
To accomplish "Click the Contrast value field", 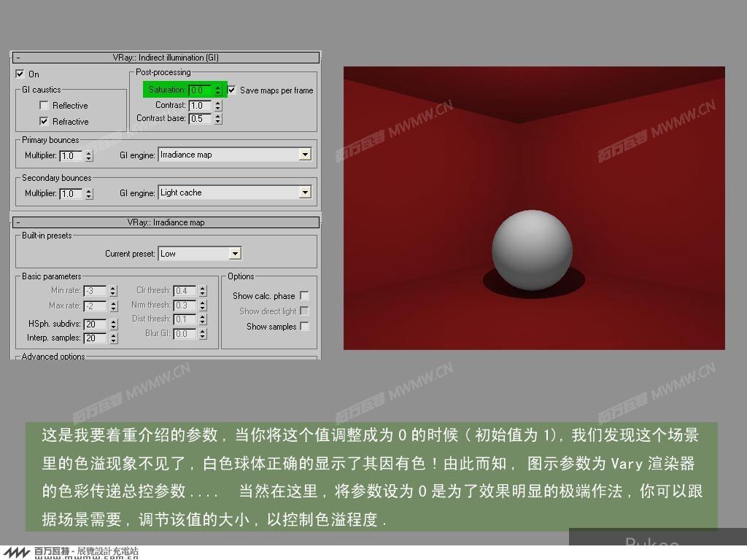I will point(201,105).
